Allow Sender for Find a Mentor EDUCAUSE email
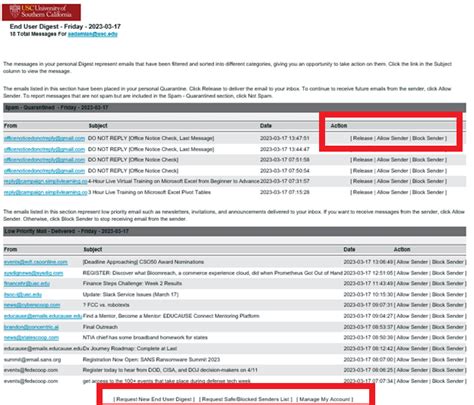474x405 pixels. click(412, 316)
